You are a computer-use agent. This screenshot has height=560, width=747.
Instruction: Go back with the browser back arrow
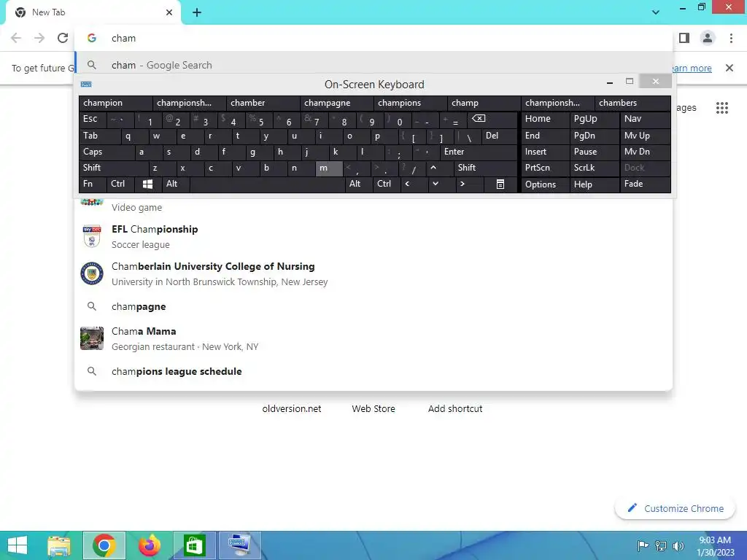[16, 38]
